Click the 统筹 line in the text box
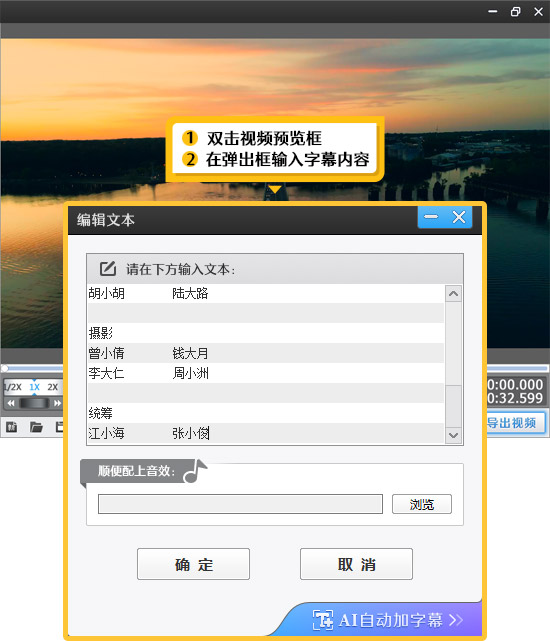Screen dimensions: 550x641 266,413
